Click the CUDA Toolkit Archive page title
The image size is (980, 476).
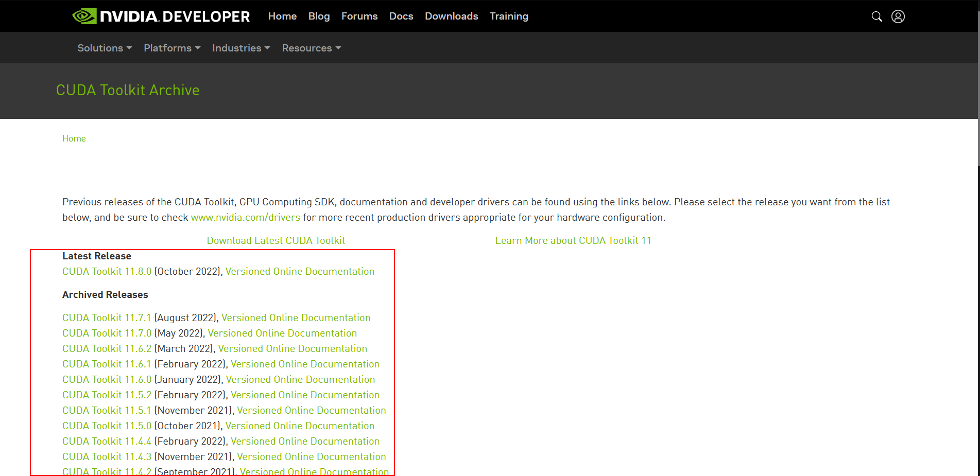[128, 90]
